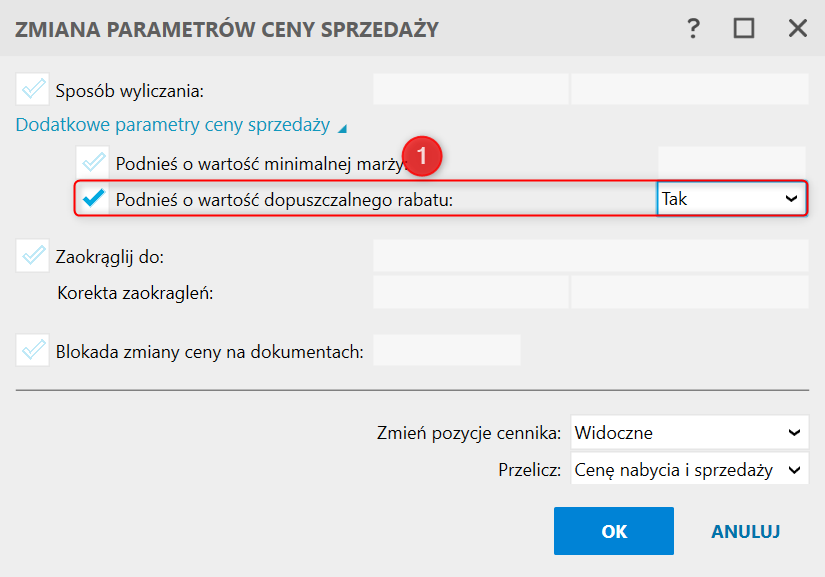Toggle Blokada zmiany ceny na dokumentach checkbox
This screenshot has width=825, height=577.
(33, 350)
